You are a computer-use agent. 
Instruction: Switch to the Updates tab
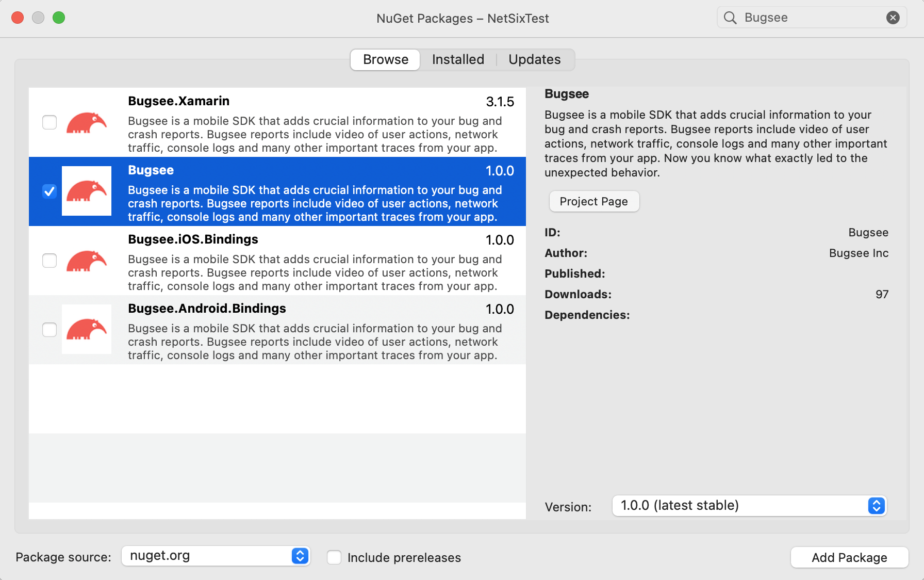[534, 59]
